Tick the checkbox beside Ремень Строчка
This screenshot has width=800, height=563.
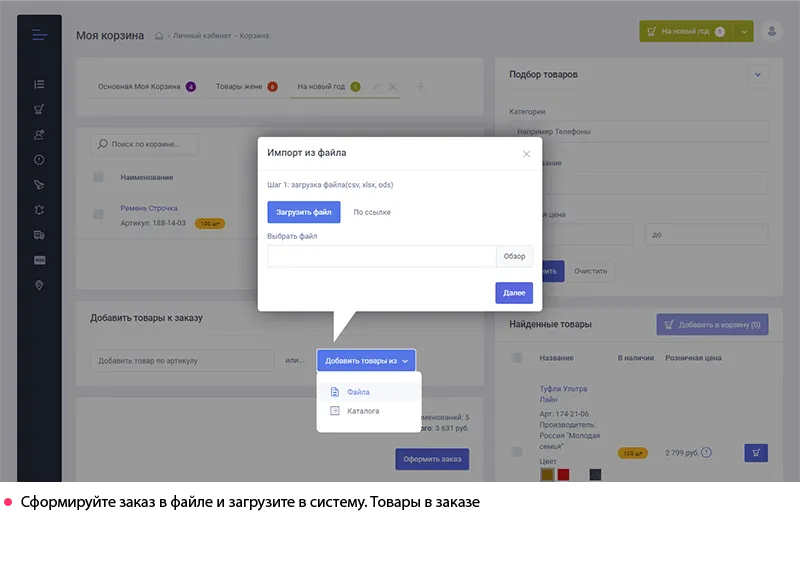coord(98,214)
